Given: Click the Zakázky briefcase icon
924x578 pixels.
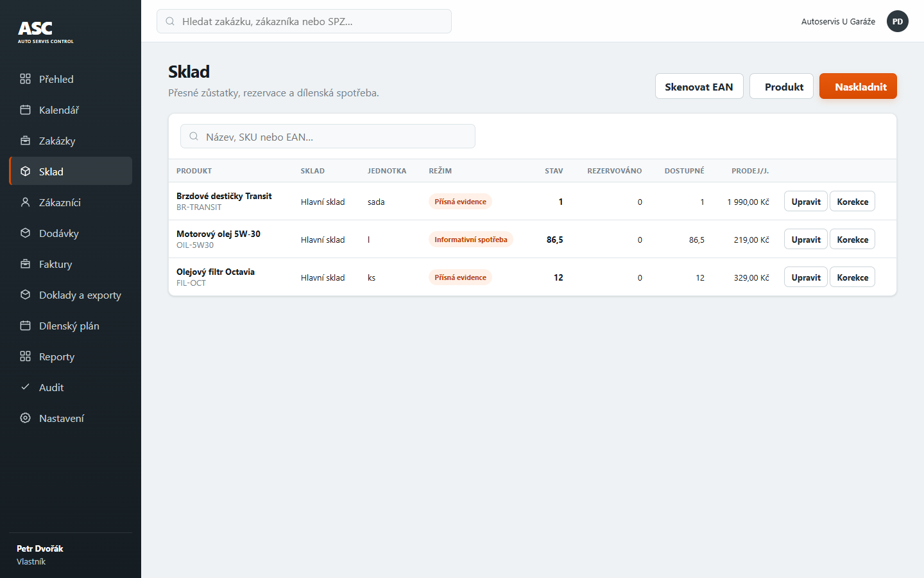Looking at the screenshot, I should tap(25, 141).
